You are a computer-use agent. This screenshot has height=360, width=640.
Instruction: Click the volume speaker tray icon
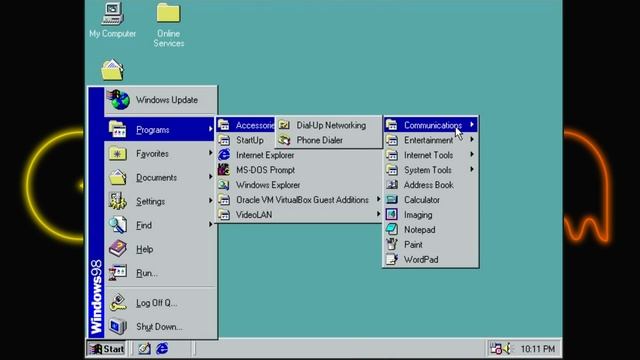507,349
